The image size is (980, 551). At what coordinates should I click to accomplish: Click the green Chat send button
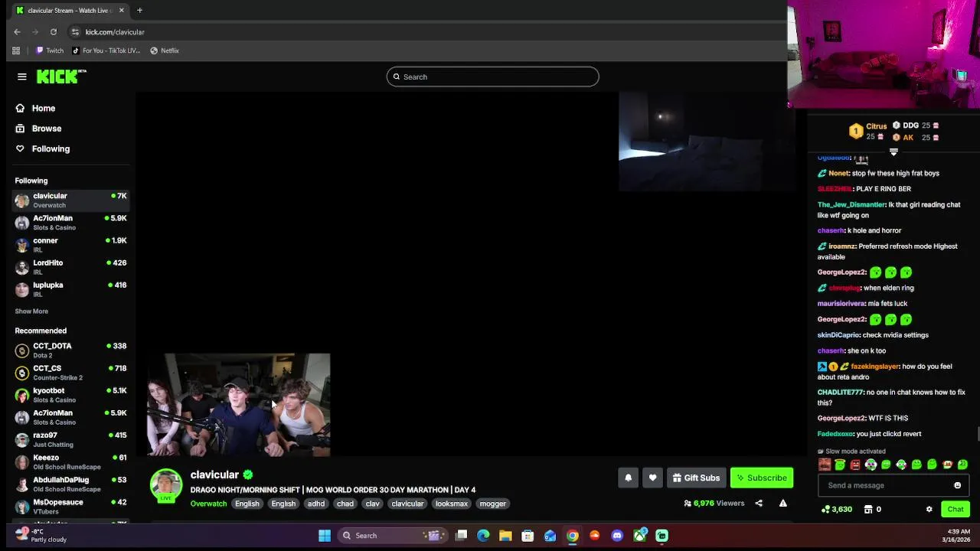[955, 510]
